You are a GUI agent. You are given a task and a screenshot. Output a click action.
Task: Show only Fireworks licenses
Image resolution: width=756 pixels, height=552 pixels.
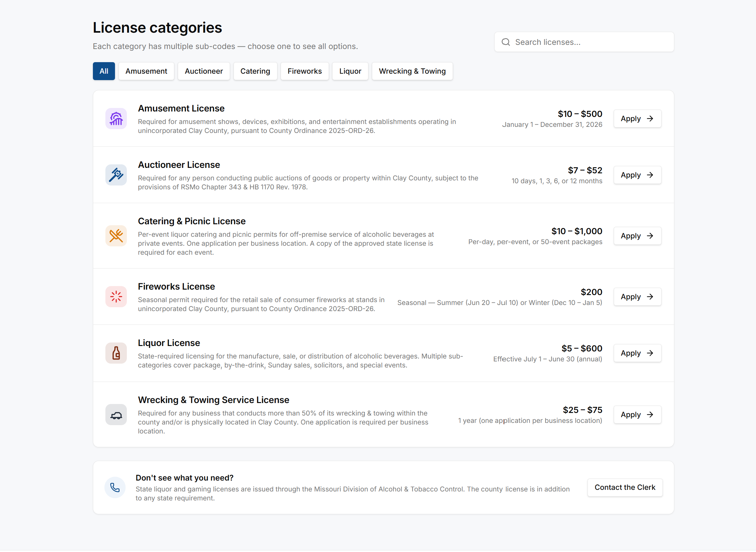pos(305,71)
